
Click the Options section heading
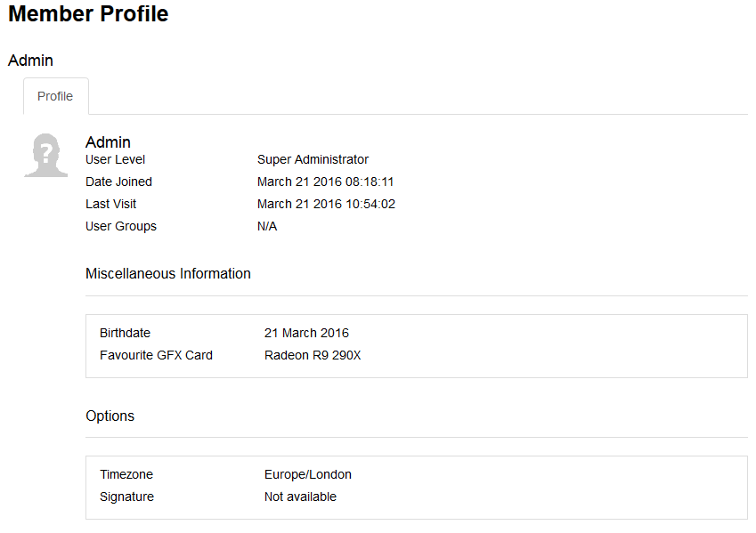(x=110, y=416)
